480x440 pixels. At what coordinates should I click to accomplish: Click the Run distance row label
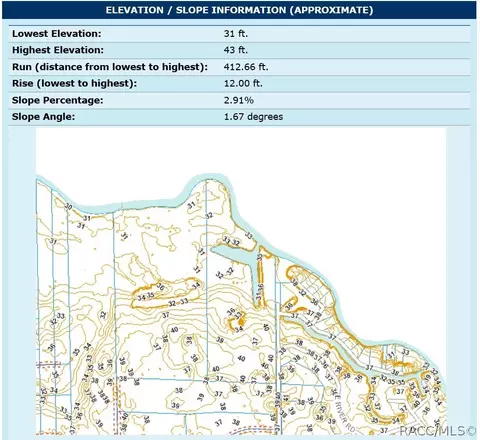tap(110, 67)
